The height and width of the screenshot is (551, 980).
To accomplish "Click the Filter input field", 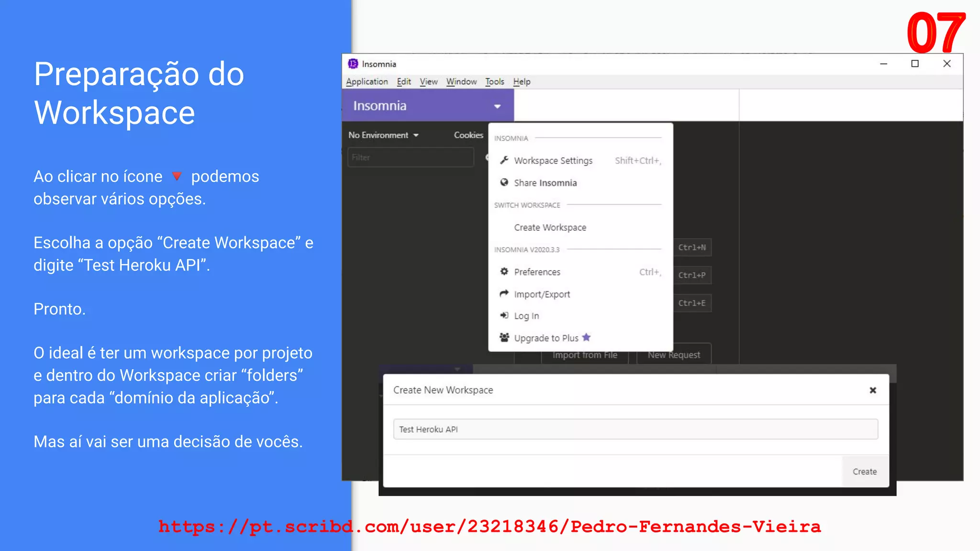I will click(411, 157).
